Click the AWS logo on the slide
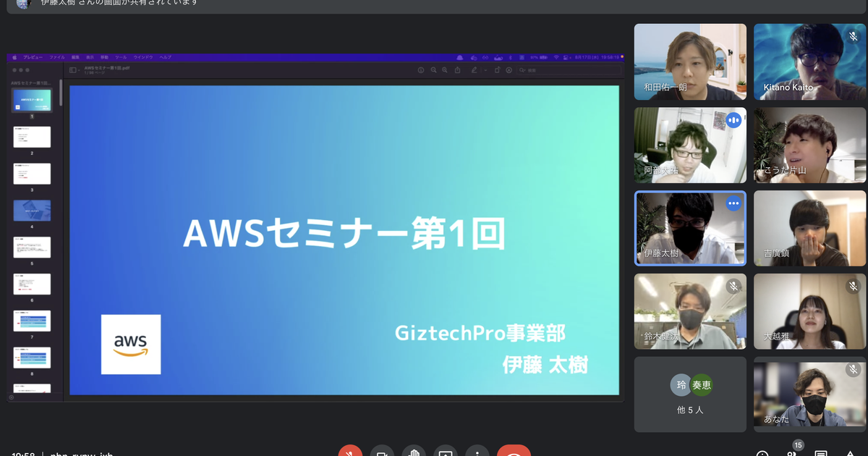The image size is (868, 456). point(131,345)
